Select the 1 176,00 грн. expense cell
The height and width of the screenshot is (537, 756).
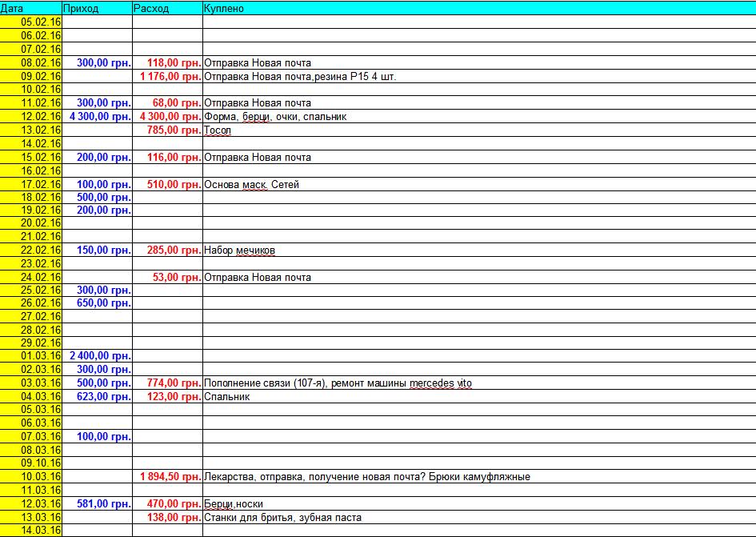[168, 76]
